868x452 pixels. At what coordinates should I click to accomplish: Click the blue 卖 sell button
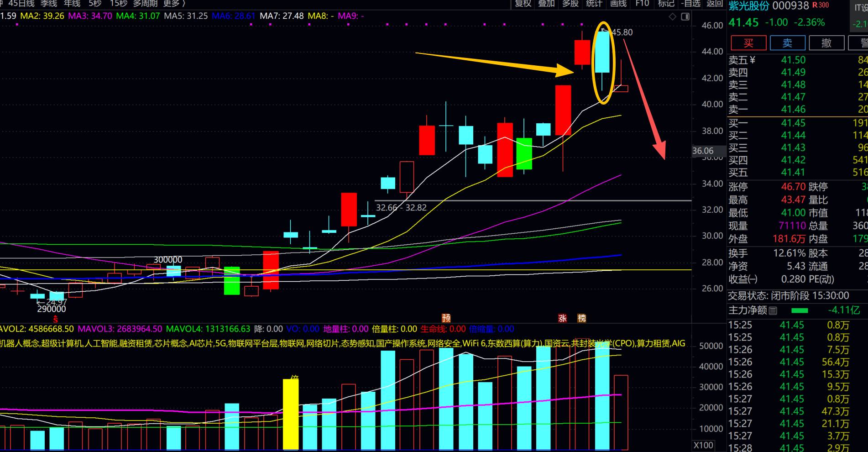coord(788,43)
